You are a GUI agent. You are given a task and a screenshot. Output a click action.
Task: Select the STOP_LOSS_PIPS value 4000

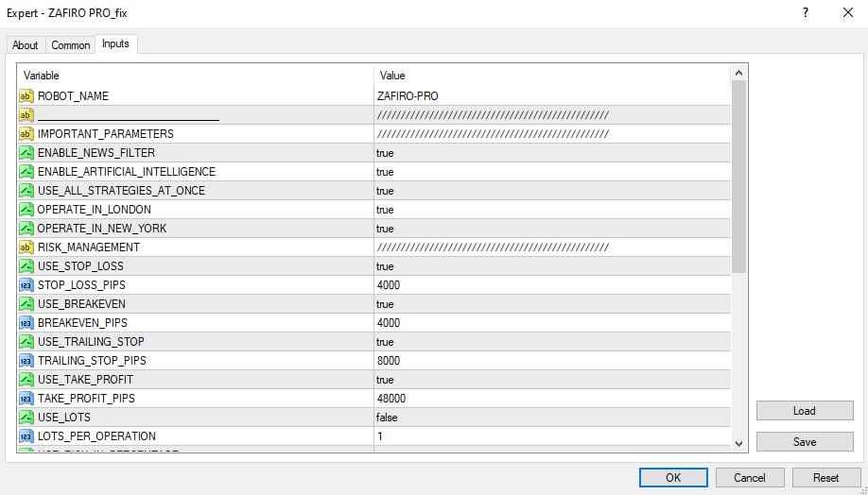[x=552, y=285]
